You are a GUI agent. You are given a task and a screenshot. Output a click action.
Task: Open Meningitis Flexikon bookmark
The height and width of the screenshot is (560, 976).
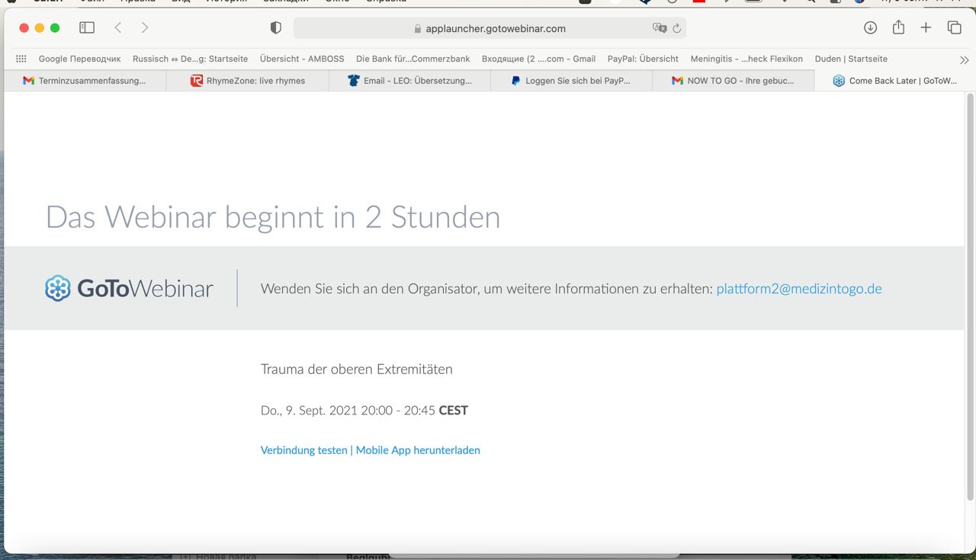click(x=746, y=59)
